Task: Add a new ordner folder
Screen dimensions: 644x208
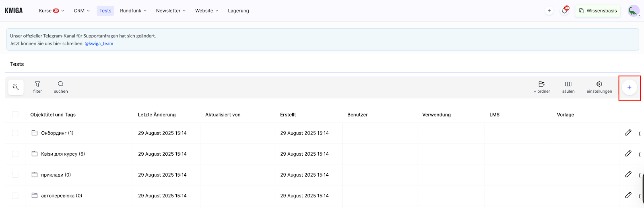Action: pyautogui.click(x=542, y=87)
